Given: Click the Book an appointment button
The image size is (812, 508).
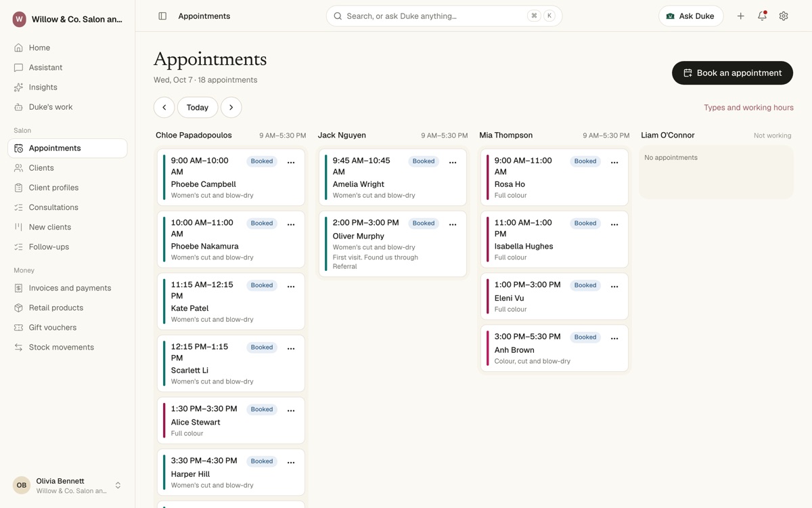Looking at the screenshot, I should click(732, 73).
